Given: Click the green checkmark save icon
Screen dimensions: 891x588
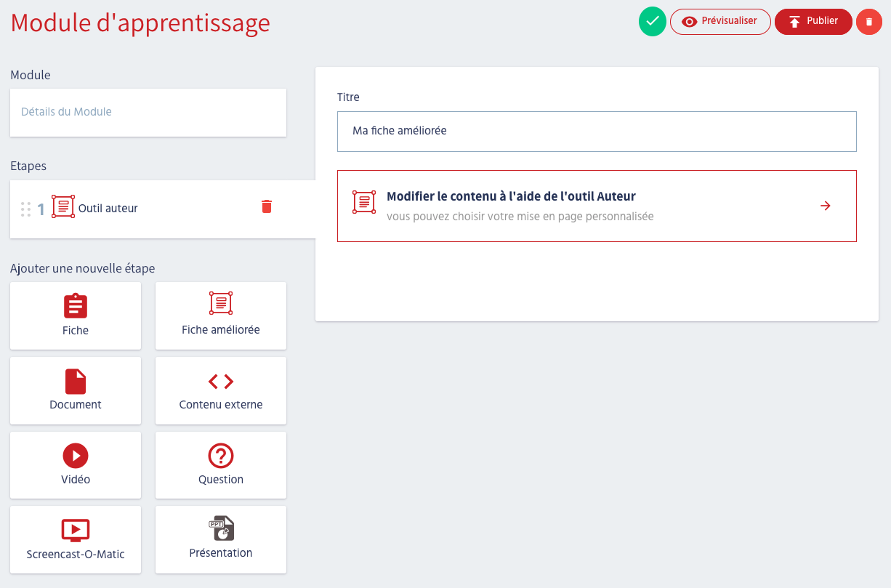Looking at the screenshot, I should pyautogui.click(x=652, y=22).
